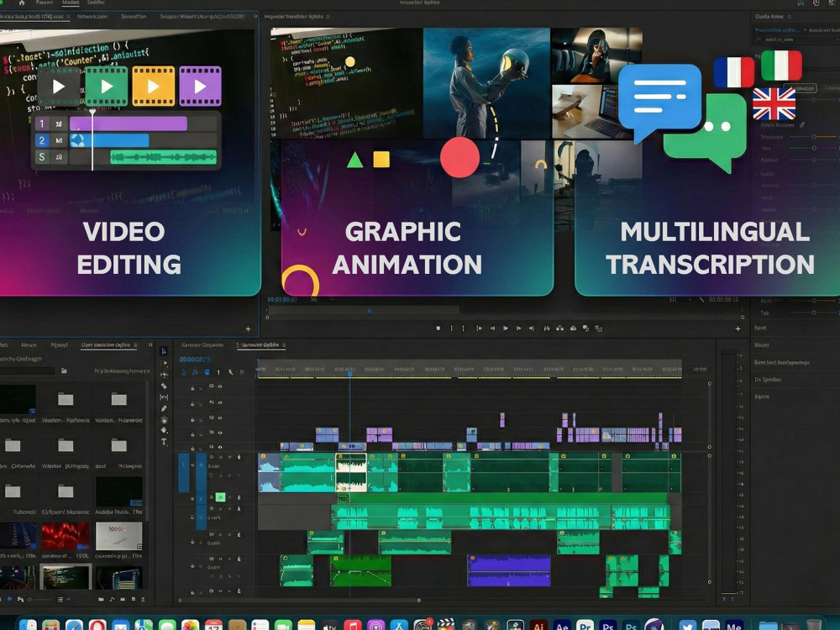Click the purple play tile on Video Editing card
The width and height of the screenshot is (840, 630).
coord(201,86)
